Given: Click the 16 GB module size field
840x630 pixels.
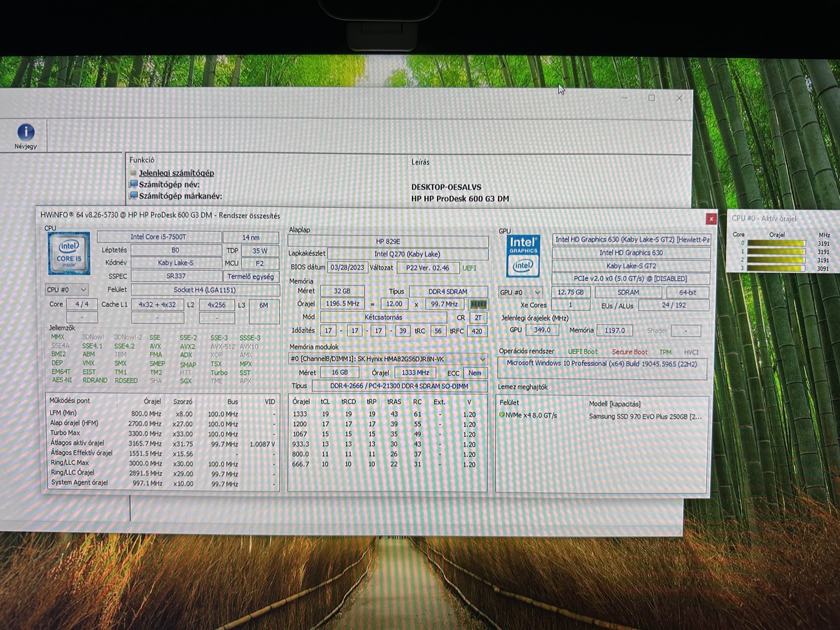Looking at the screenshot, I should [340, 372].
